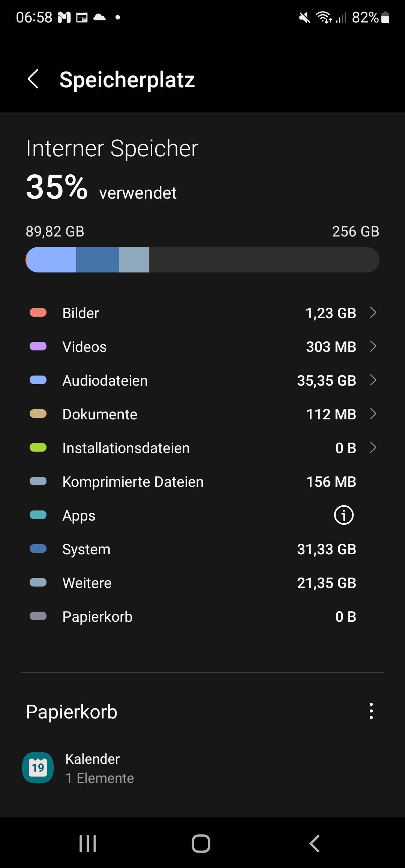
Task: Tap the System storage row
Action: 202,549
